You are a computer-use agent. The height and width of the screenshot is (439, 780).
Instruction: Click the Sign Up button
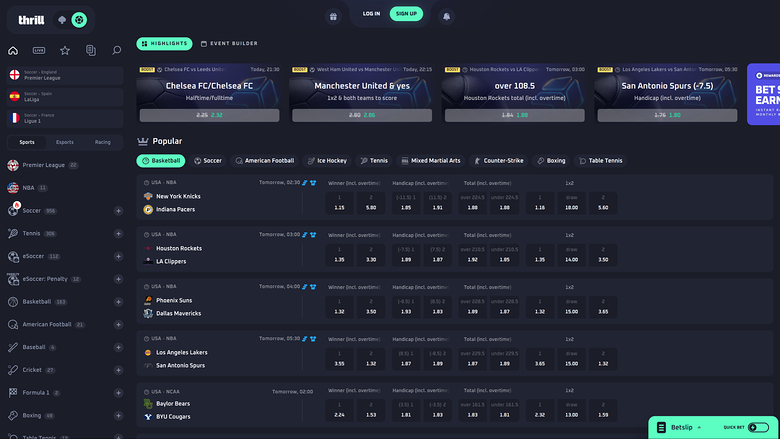pos(406,14)
